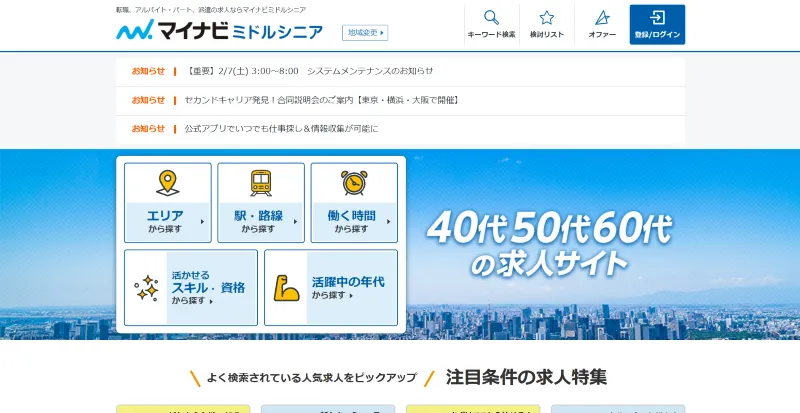800x413 pixels.
Task: Select the alarm clock 働く時間 icon
Action: 354,183
